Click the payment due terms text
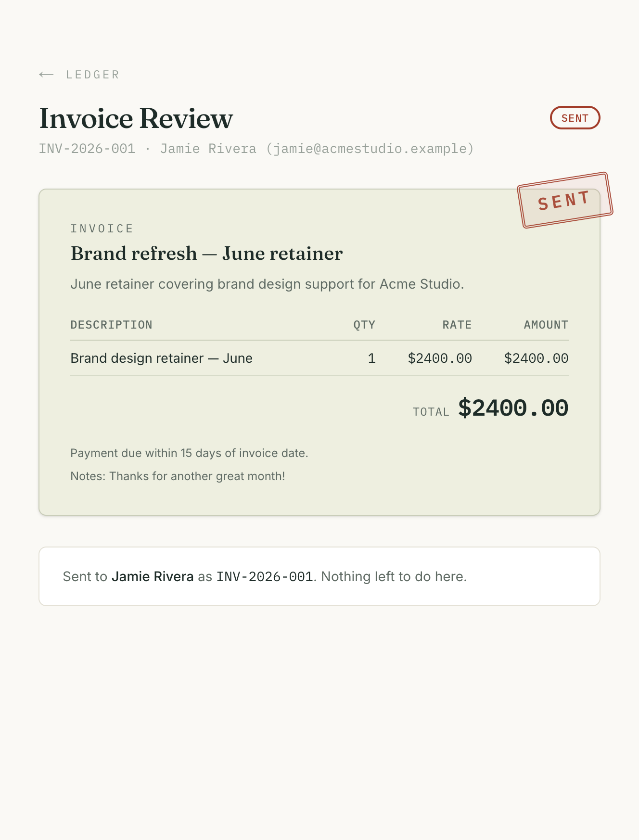Image resolution: width=639 pixels, height=840 pixels. point(189,453)
